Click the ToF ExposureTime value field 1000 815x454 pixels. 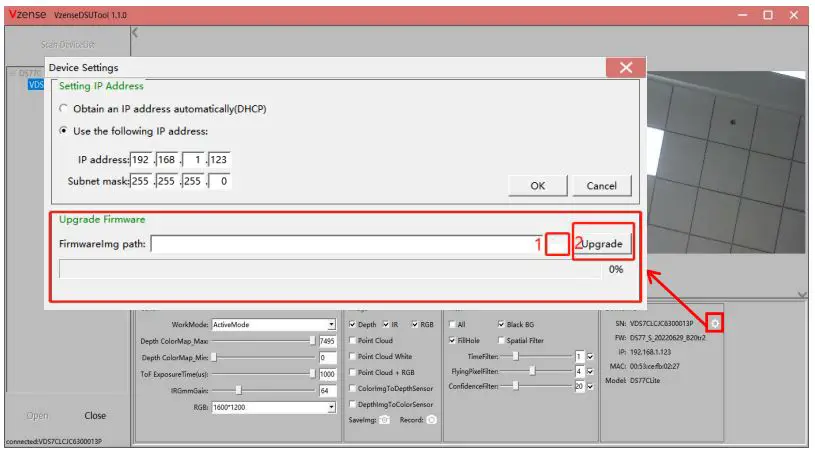point(327,374)
